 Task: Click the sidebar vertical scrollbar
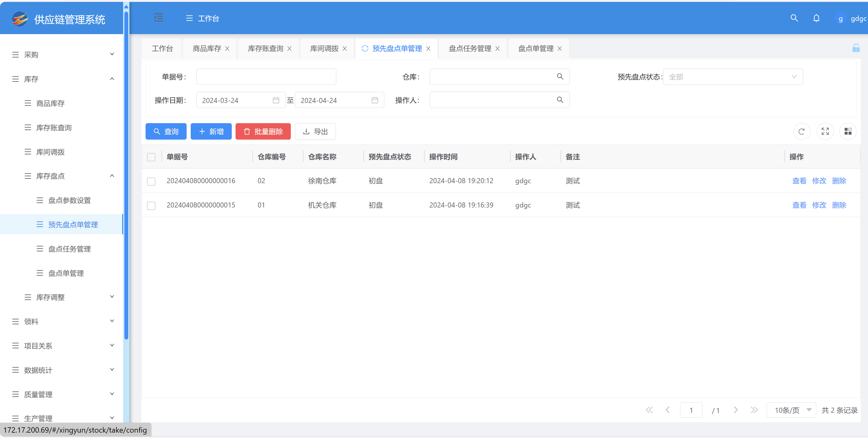click(x=126, y=175)
